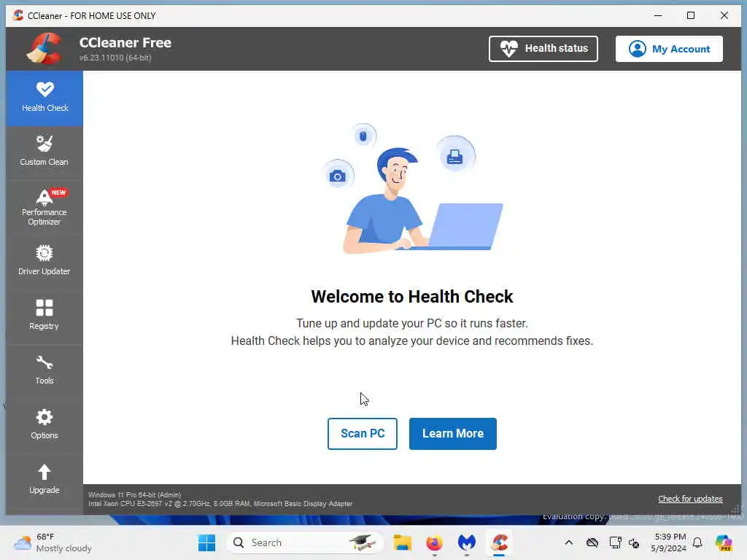Maximize the CCleaner window
Image resolution: width=747 pixels, height=560 pixels.
point(691,15)
